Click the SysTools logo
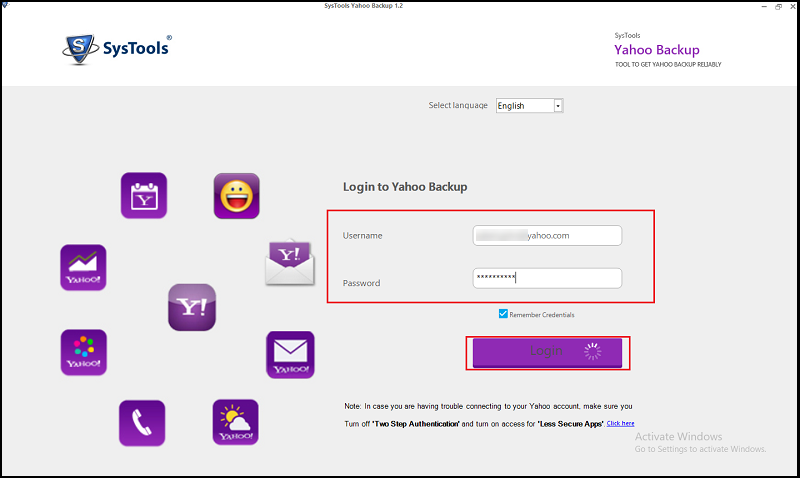 [x=117, y=49]
